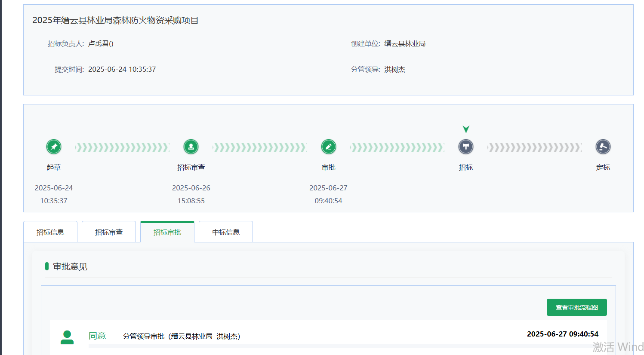Click the 起草 pin step icon

pyautogui.click(x=54, y=147)
